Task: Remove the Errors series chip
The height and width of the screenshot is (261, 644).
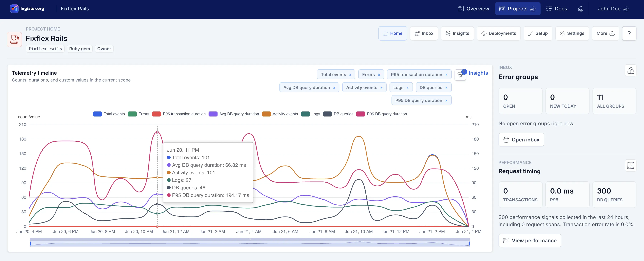Action: pos(379,75)
